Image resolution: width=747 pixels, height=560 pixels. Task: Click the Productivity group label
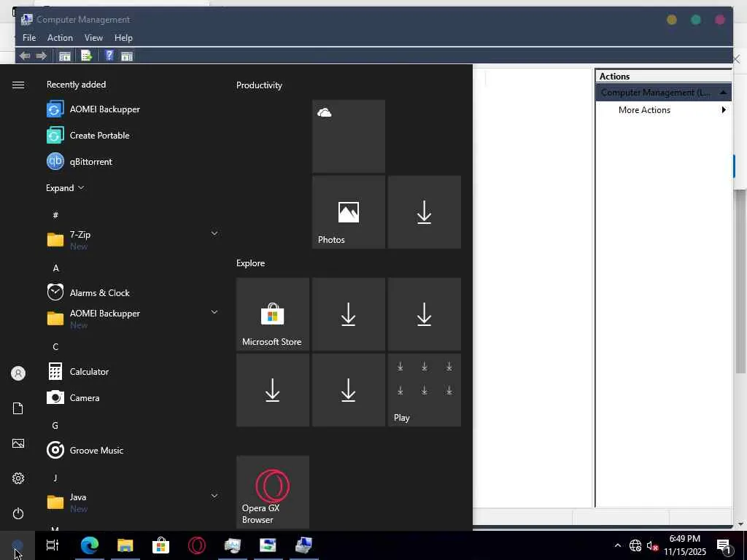259,85
